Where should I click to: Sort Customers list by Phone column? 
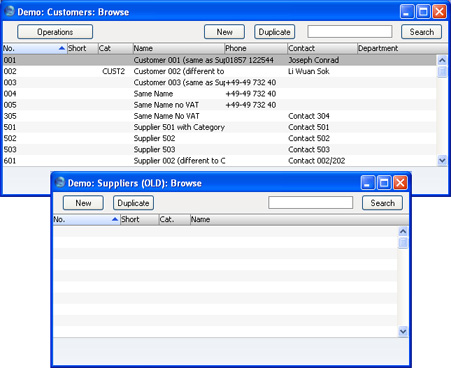point(256,48)
